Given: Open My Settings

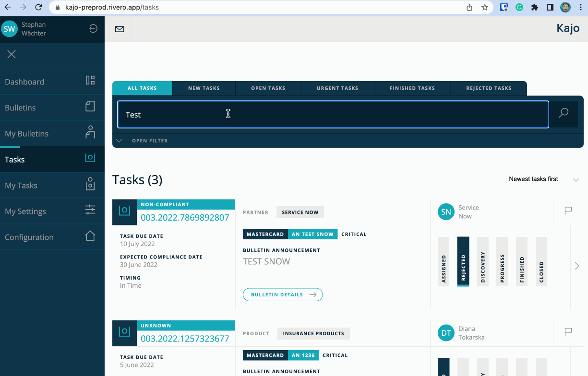Looking at the screenshot, I should click(52, 211).
